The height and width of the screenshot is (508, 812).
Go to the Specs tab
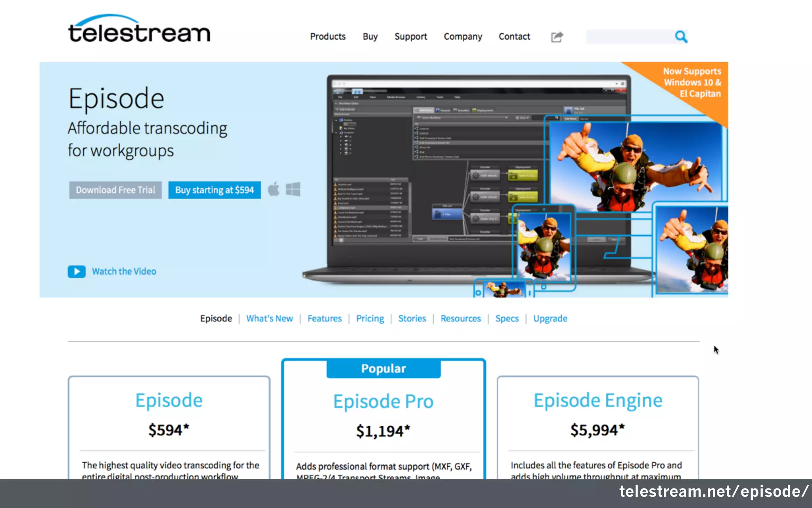pyautogui.click(x=507, y=319)
